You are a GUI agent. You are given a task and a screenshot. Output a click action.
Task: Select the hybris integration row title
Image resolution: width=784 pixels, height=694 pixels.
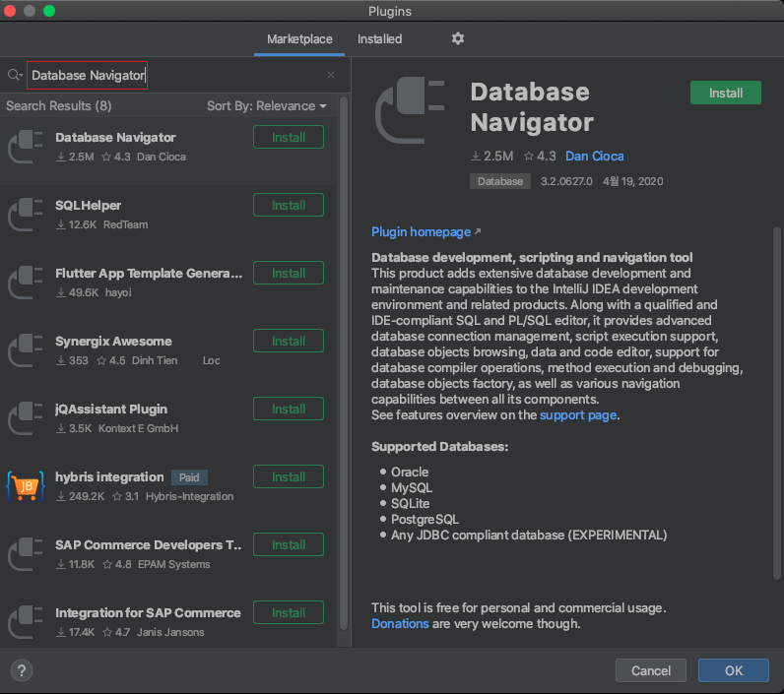pos(109,477)
